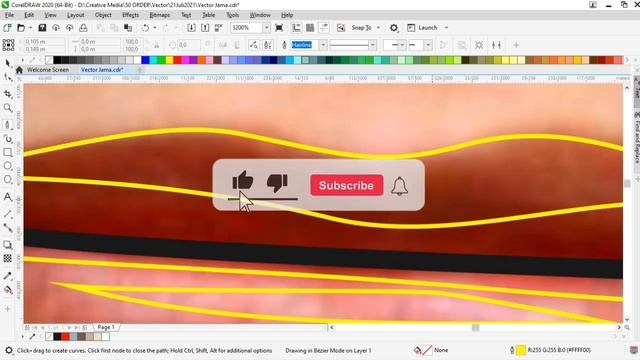Click the red Subscribe button
The width and height of the screenshot is (640, 360).
click(347, 185)
